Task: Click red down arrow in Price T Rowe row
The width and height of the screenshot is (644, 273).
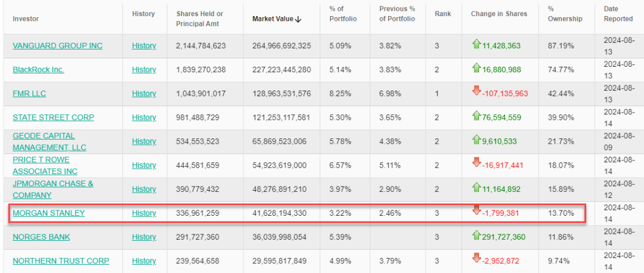Action: point(476,163)
